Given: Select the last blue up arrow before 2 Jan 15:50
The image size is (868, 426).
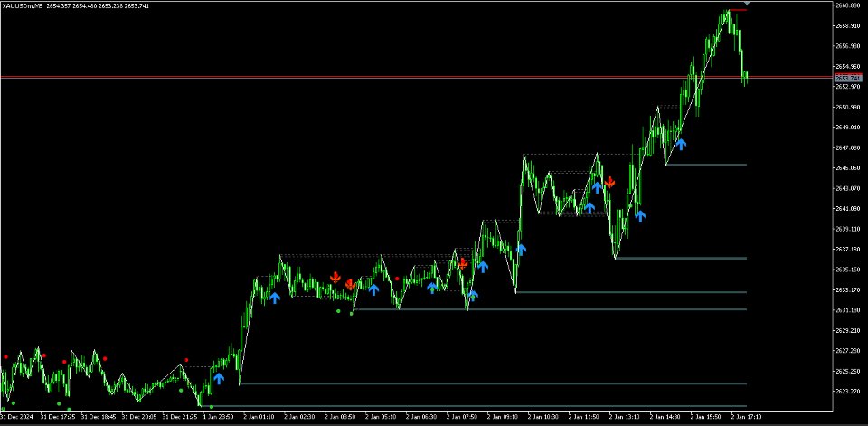Looking at the screenshot, I should click(681, 144).
